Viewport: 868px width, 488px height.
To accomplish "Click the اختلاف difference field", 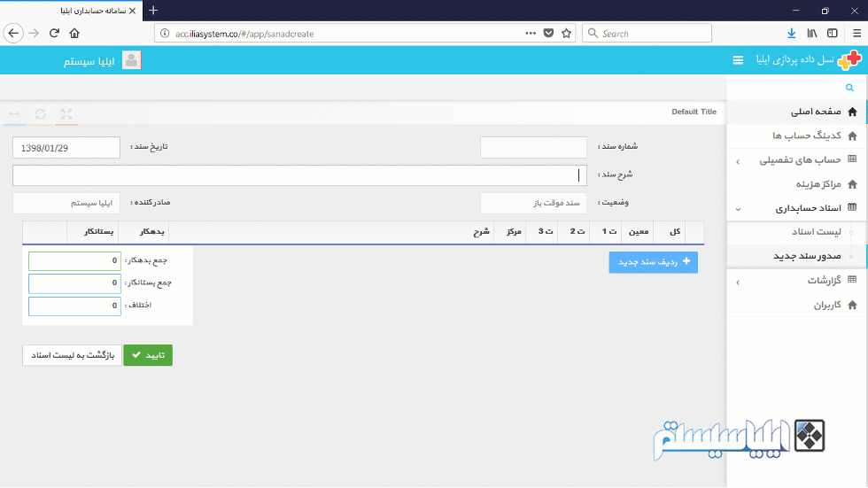I will 74,306.
